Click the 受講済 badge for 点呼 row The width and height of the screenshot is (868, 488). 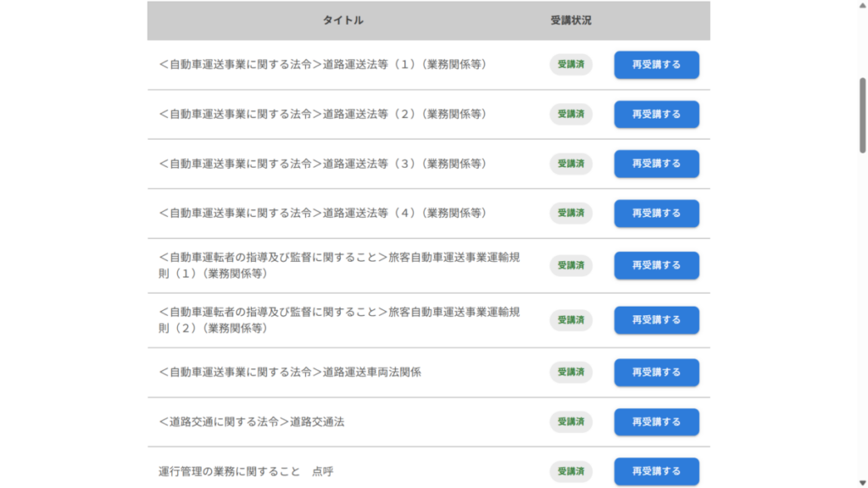[x=570, y=471]
